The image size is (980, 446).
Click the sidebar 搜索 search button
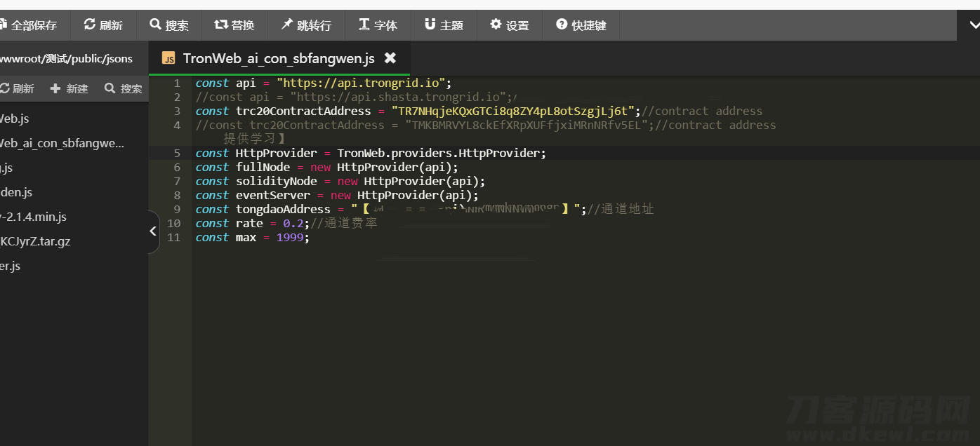coord(124,88)
